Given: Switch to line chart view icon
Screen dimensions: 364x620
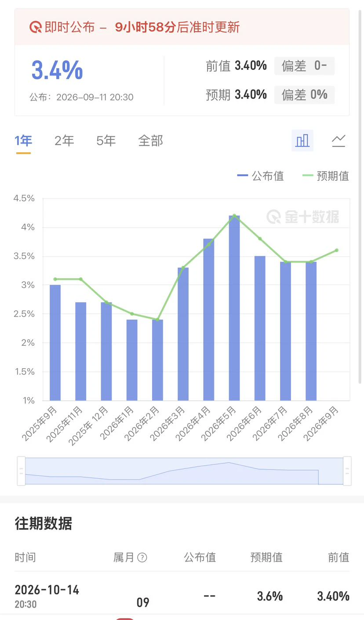Looking at the screenshot, I should tap(339, 141).
